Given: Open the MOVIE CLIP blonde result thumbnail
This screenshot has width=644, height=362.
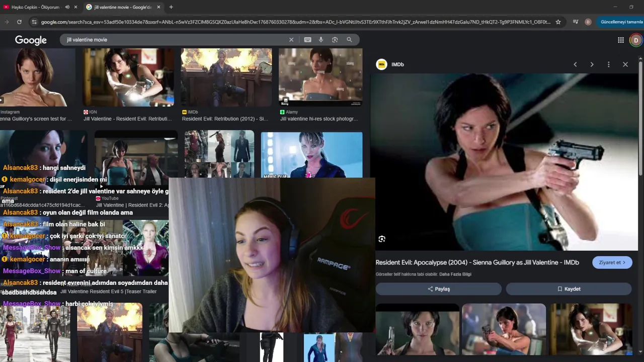Looking at the screenshot, I should tap(311, 155).
